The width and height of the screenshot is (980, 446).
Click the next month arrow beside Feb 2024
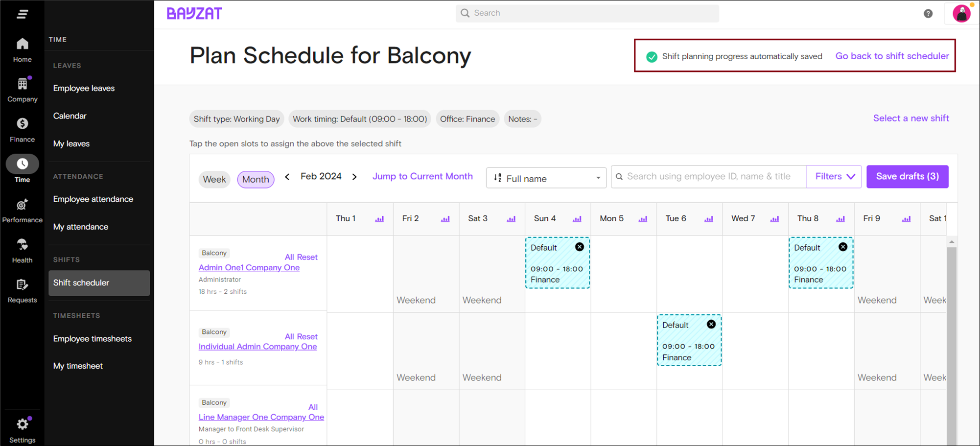pos(354,177)
